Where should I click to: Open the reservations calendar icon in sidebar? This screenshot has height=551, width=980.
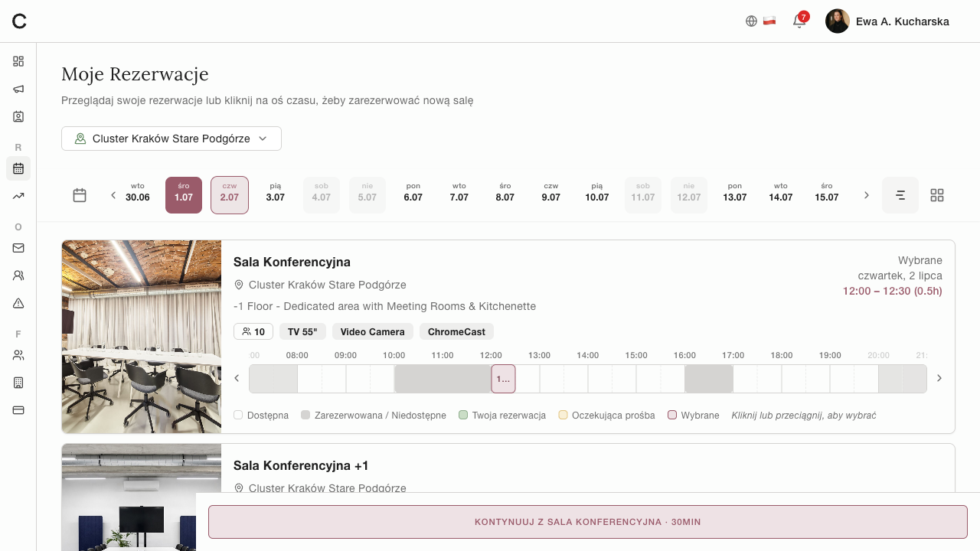click(x=18, y=168)
